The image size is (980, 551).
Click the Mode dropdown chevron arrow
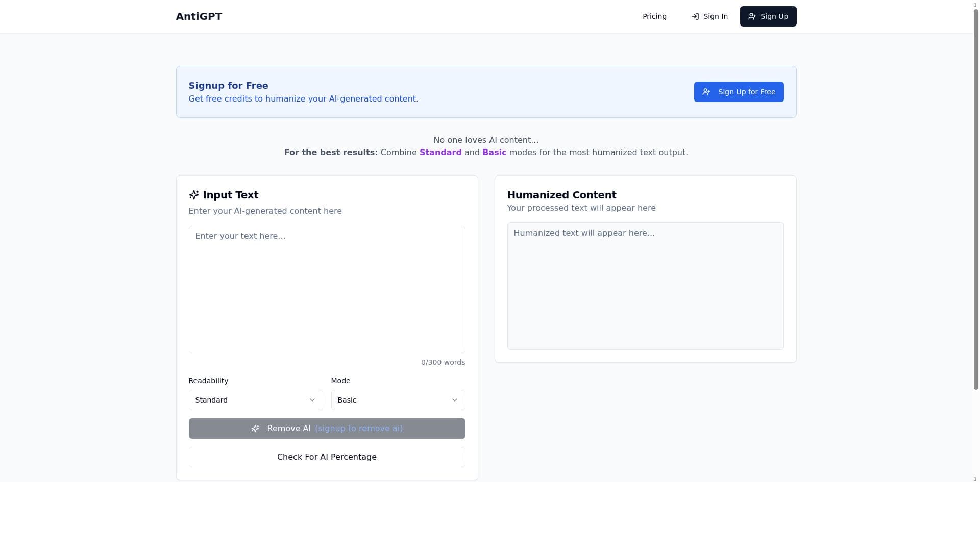coord(455,400)
